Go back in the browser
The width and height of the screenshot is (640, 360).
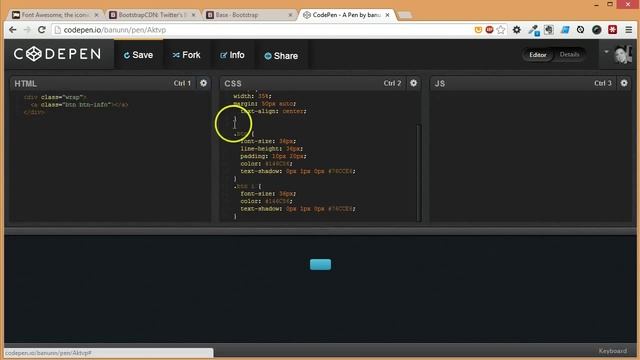click(13, 30)
